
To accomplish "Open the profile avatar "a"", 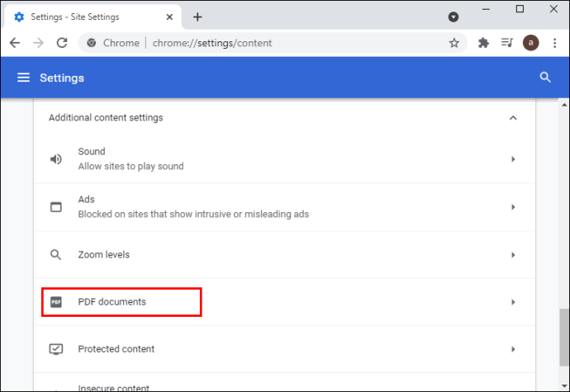I will click(530, 43).
